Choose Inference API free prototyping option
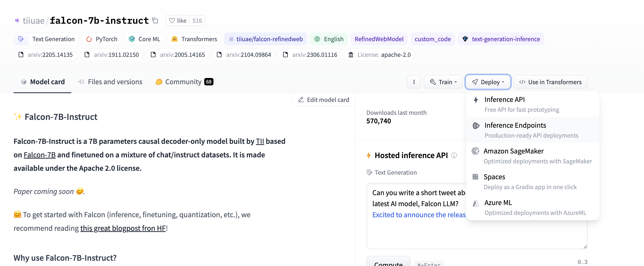The image size is (644, 266). [504, 99]
